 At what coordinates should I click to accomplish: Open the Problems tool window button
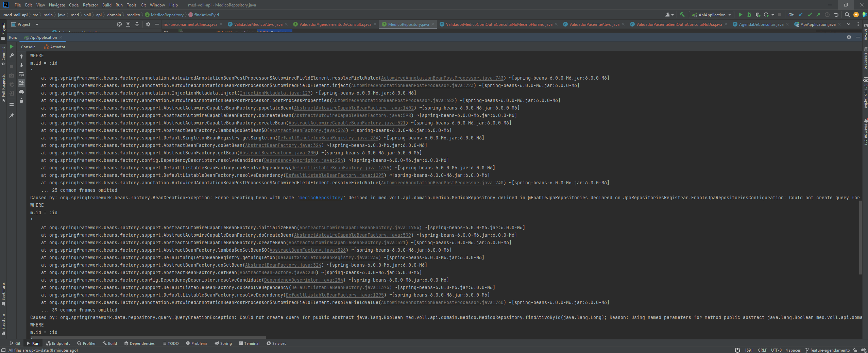tap(197, 343)
